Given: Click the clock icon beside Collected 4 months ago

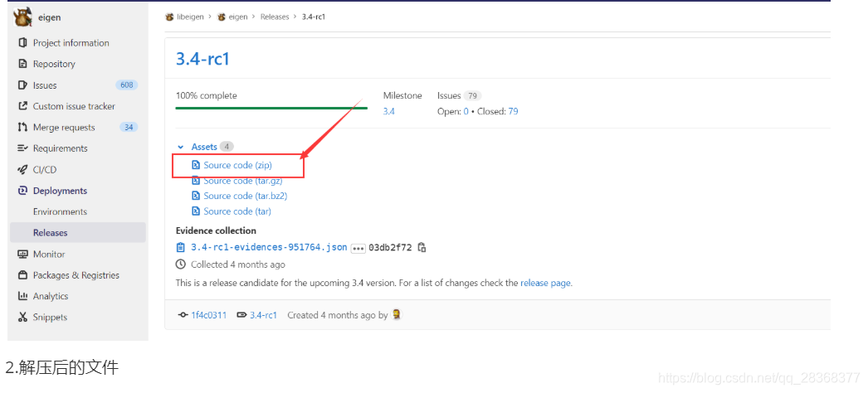Looking at the screenshot, I should (180, 264).
